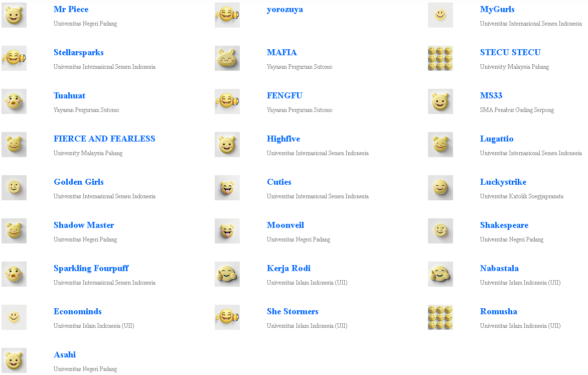The image size is (588, 375).
Task: Open the Stellarsparks team link
Action: click(79, 53)
